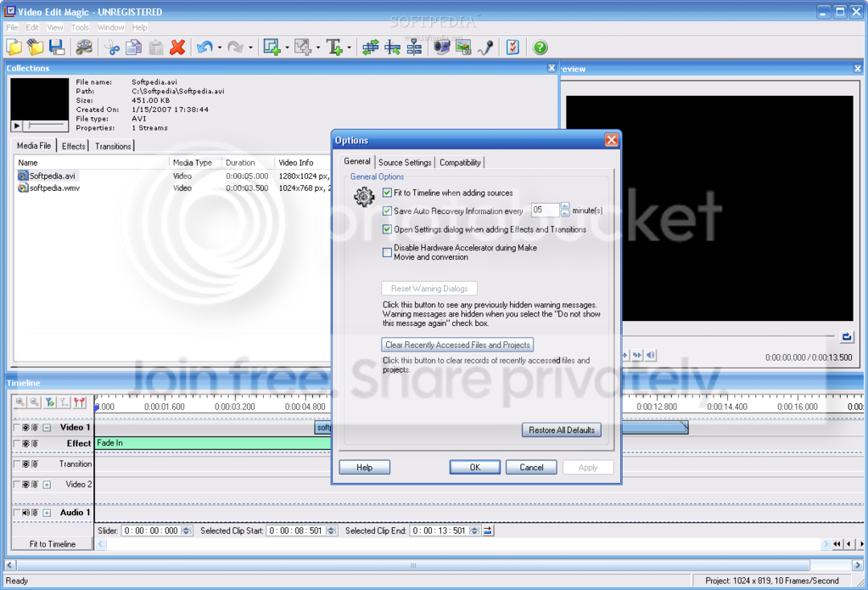
Task: Enable Disable Hardware Accelerator checkbox
Action: (x=387, y=253)
